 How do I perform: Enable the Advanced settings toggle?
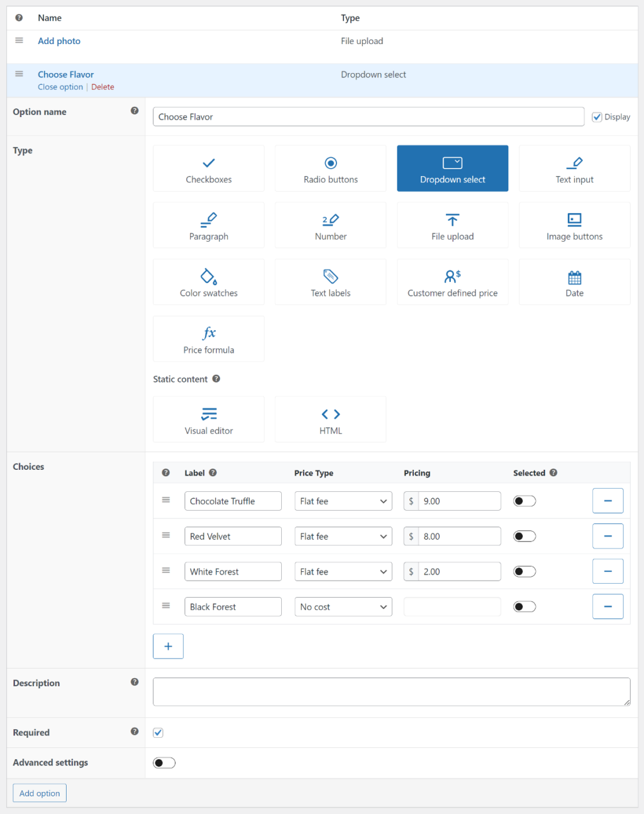(x=164, y=763)
